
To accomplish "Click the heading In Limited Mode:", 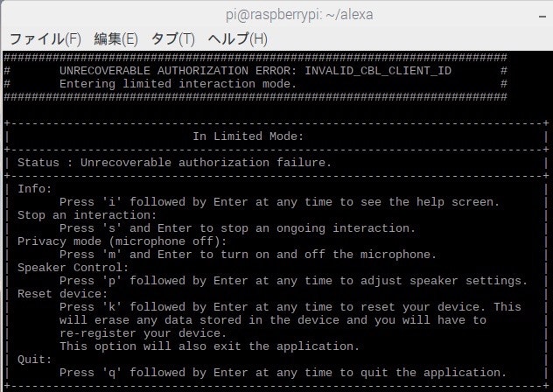I will (248, 136).
